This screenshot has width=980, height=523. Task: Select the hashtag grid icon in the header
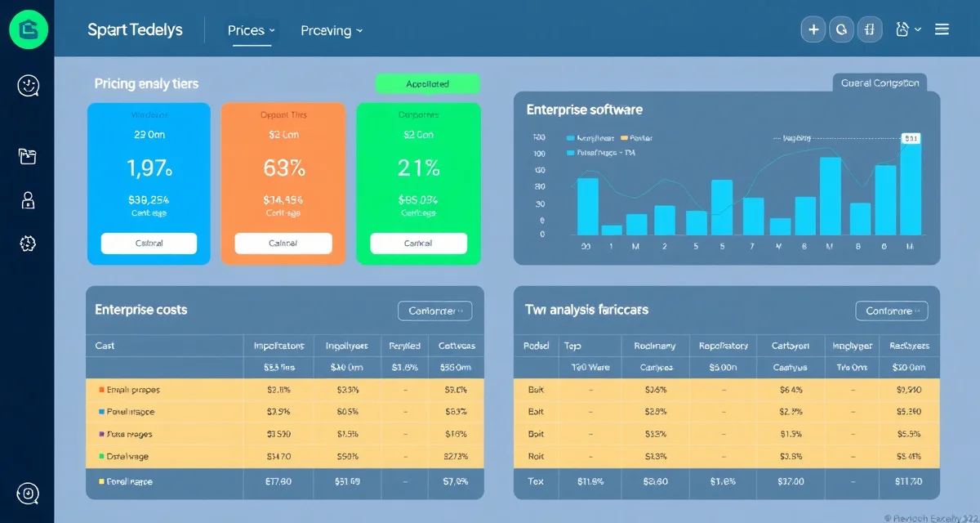click(870, 29)
